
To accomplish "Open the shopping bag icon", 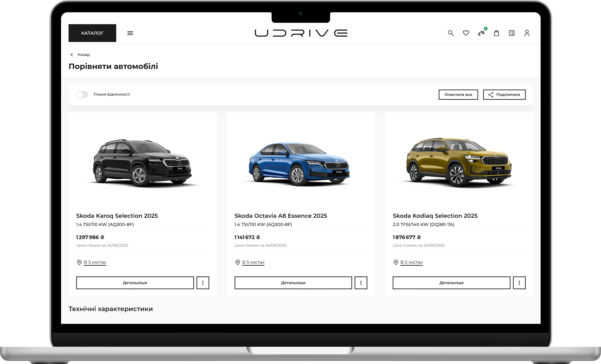I will (x=497, y=33).
